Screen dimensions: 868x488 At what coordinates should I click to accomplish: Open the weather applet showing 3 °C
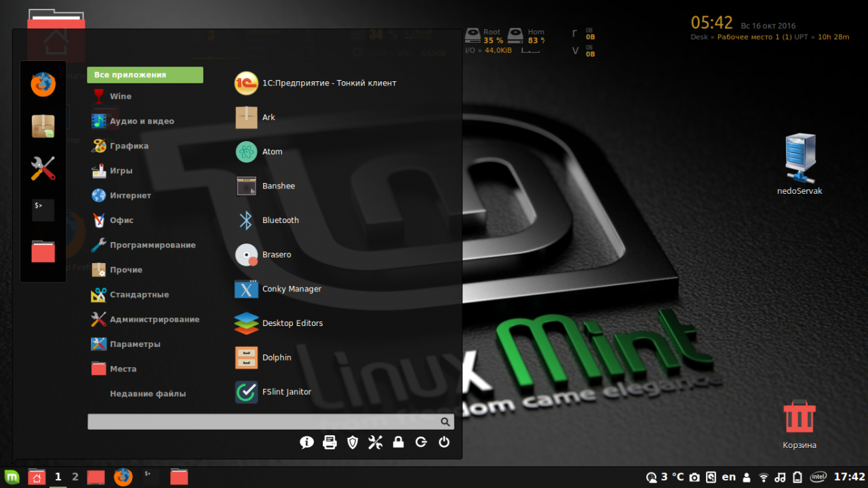pyautogui.click(x=665, y=477)
